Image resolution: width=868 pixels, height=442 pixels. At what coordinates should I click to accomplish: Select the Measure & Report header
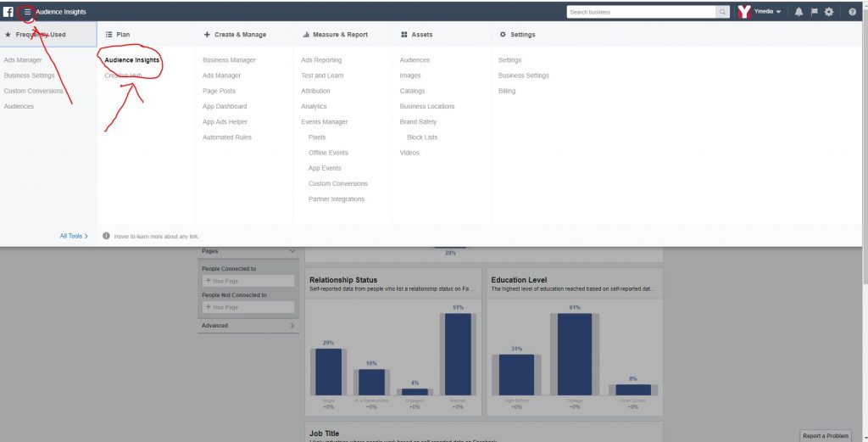click(x=335, y=34)
